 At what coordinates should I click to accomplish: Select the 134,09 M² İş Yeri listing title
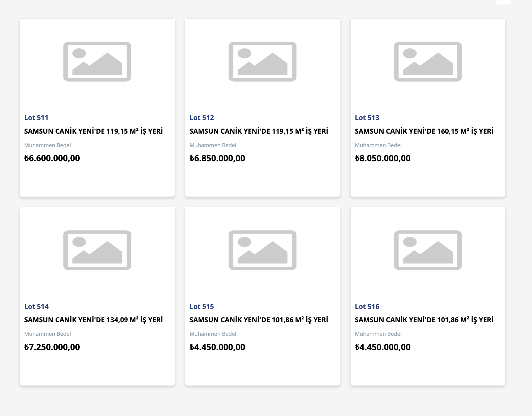coord(93,320)
